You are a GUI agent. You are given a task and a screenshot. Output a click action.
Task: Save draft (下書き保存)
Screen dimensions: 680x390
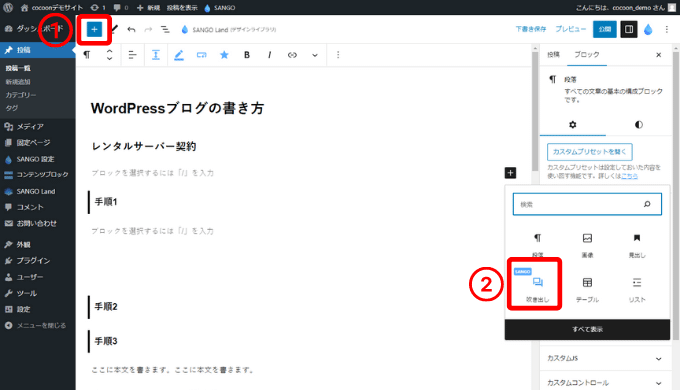tap(531, 29)
